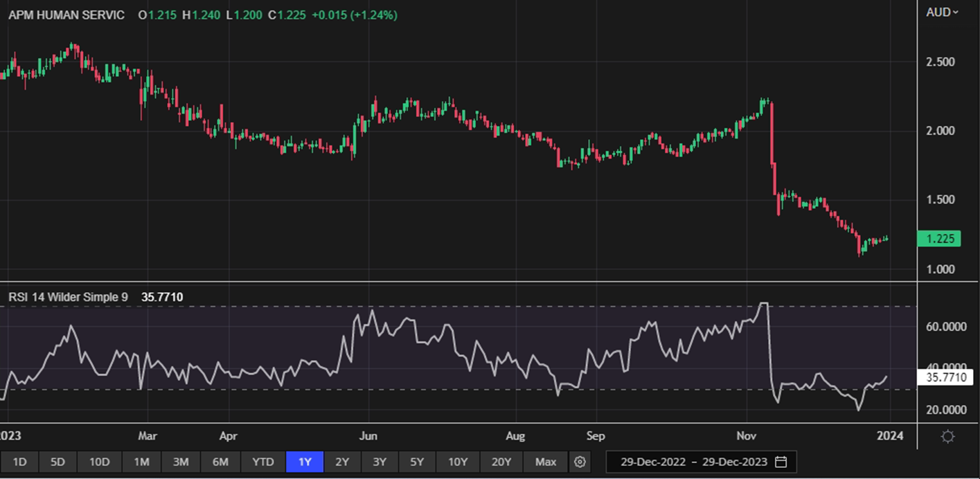Screen dimensions: 980x479
Task: Click the 2.500 price axis label
Action: tap(941, 62)
